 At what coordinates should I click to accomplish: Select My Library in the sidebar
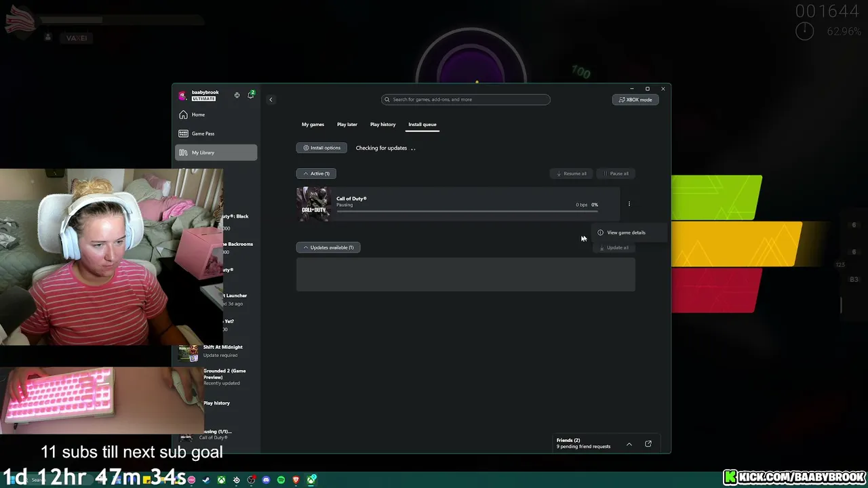point(216,152)
